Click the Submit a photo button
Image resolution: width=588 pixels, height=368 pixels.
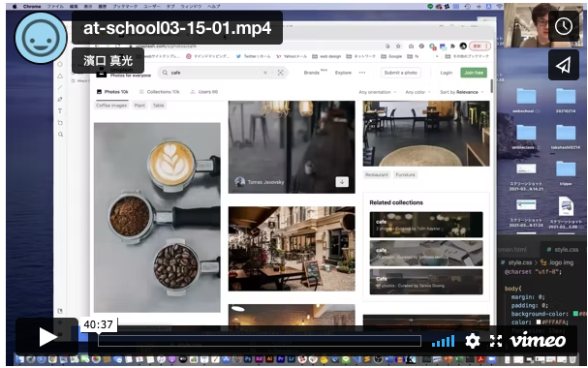400,73
